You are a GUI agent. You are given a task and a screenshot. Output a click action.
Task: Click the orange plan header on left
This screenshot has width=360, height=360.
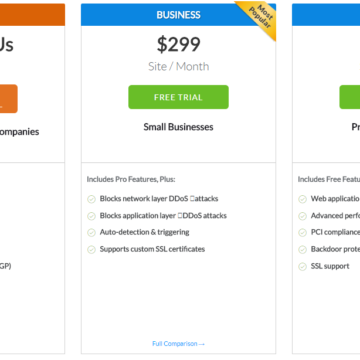pos(32,15)
